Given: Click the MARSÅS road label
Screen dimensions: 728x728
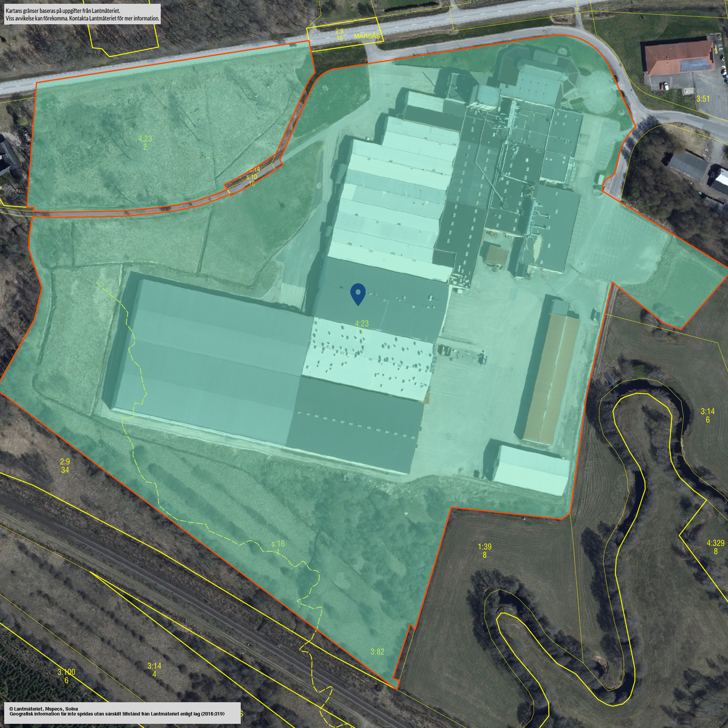Looking at the screenshot, I should pos(367,36).
